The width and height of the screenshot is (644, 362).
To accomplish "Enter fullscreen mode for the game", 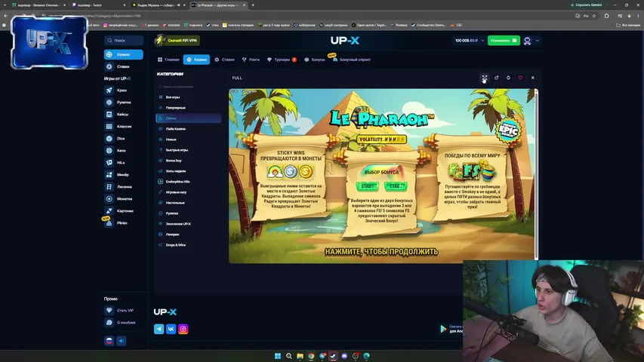I will tap(485, 78).
